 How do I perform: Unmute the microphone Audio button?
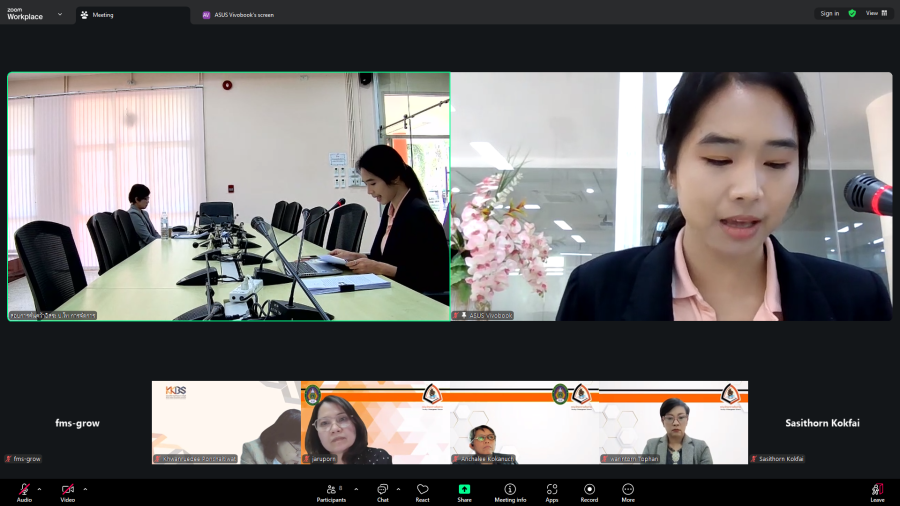coord(24,491)
